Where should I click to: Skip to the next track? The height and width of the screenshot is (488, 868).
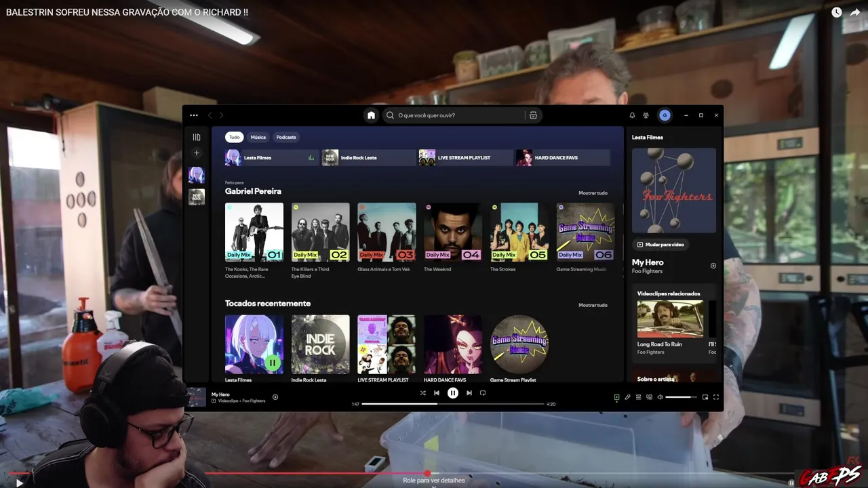click(469, 393)
